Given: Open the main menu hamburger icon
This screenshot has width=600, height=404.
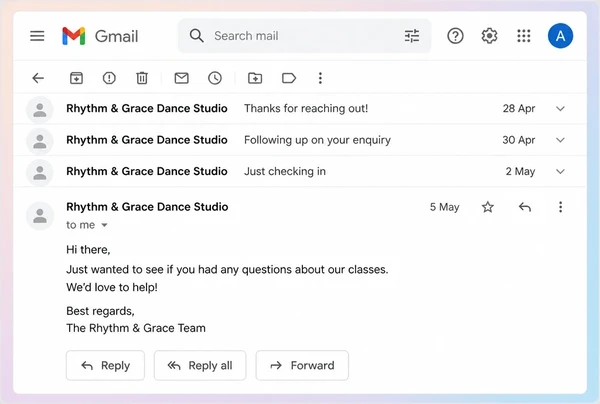Looking at the screenshot, I should click(37, 36).
